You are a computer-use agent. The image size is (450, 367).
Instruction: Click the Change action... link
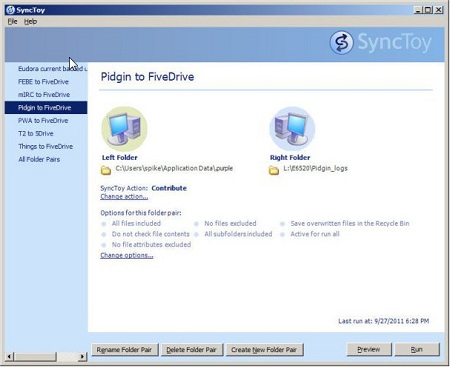(x=124, y=197)
